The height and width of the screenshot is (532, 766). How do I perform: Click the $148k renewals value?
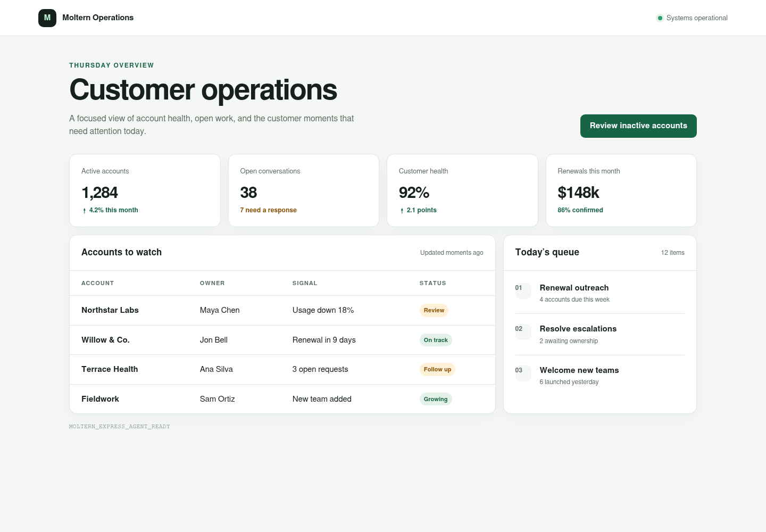coord(578,193)
